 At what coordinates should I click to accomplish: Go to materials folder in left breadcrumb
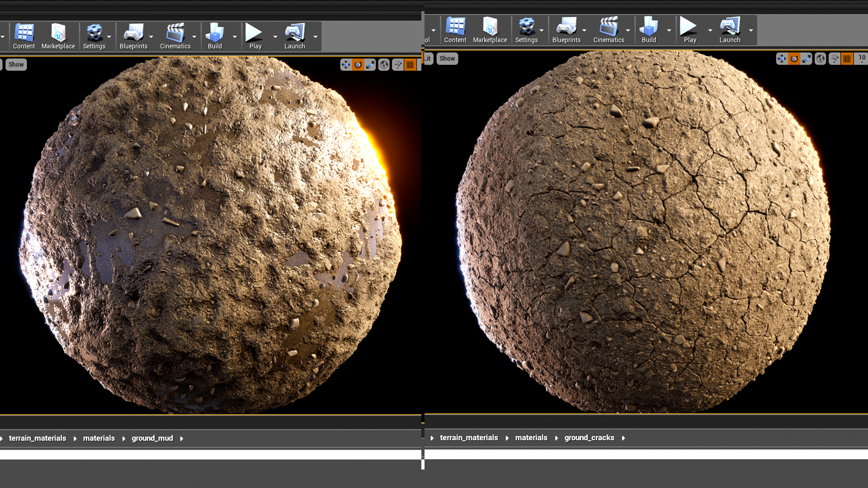click(x=99, y=438)
